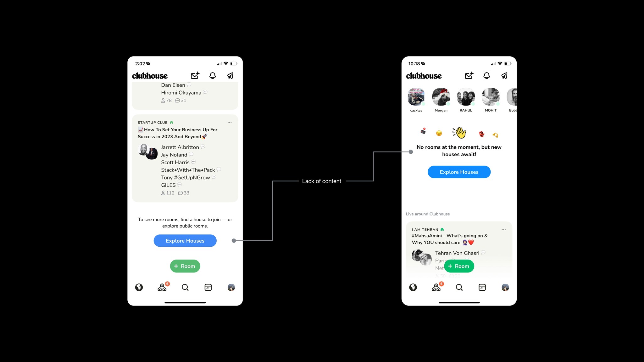644x362 pixels.
Task: Tap the profile avatar icon in bottom nav
Action: (x=231, y=287)
